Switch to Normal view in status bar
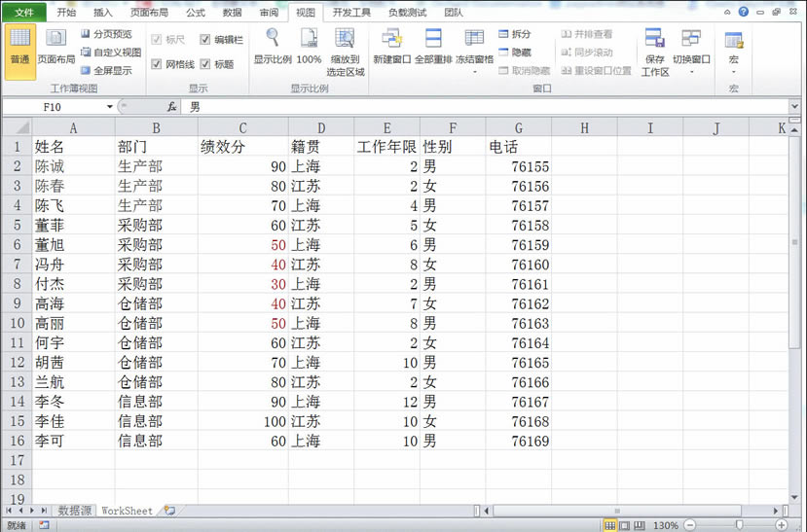 click(610, 525)
